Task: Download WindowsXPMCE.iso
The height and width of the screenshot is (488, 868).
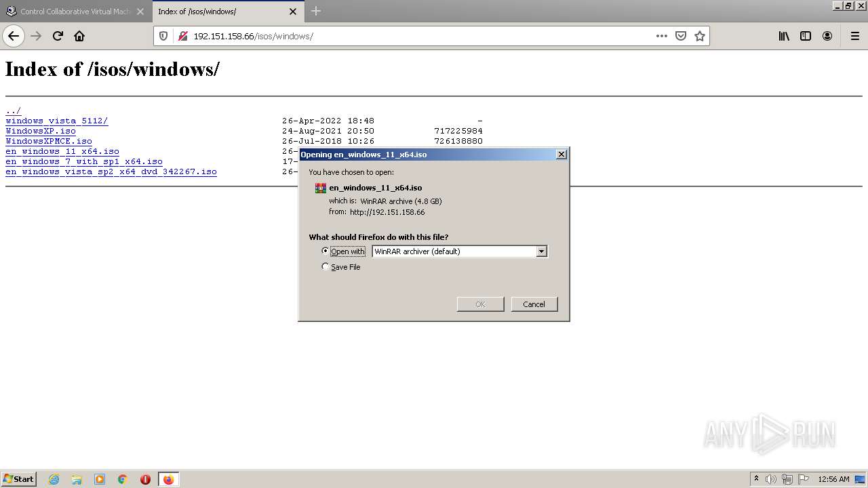Action: coord(49,141)
